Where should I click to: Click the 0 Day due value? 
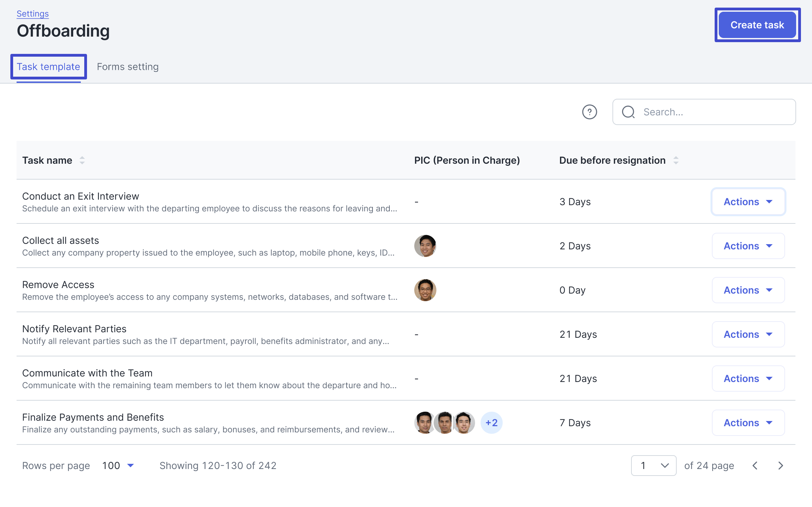point(572,290)
